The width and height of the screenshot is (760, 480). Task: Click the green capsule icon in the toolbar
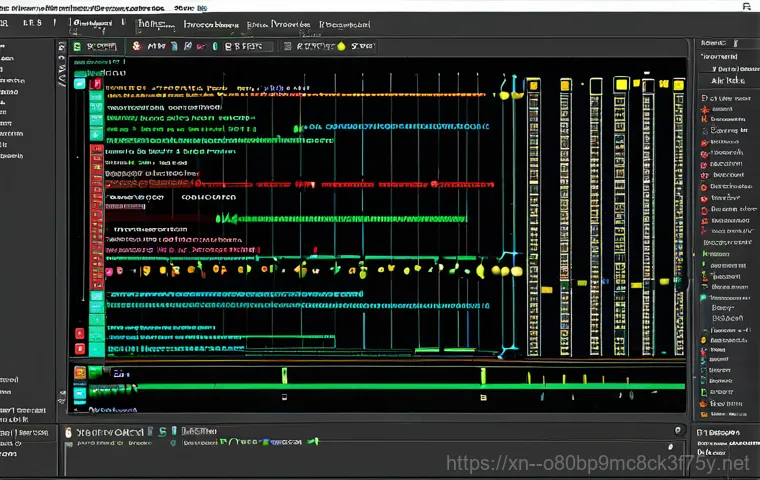tap(215, 47)
